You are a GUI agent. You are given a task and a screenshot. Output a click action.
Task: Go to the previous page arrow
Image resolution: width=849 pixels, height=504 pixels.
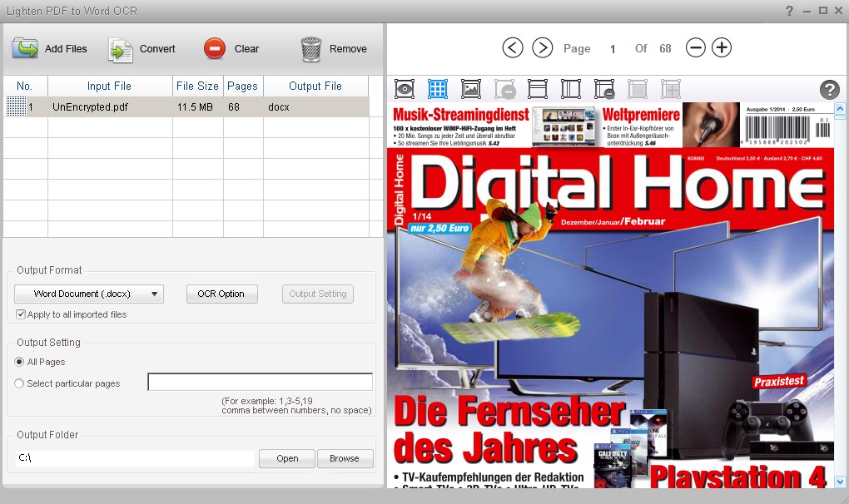click(x=513, y=48)
